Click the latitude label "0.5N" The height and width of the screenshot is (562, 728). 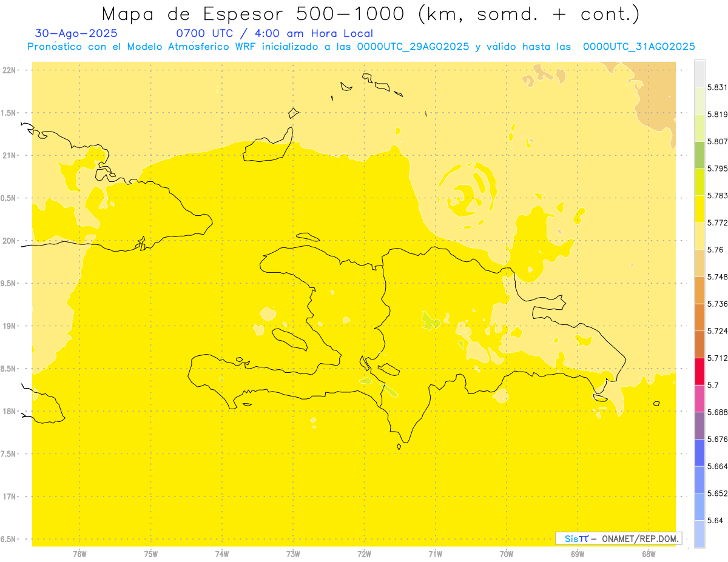tap(8, 198)
